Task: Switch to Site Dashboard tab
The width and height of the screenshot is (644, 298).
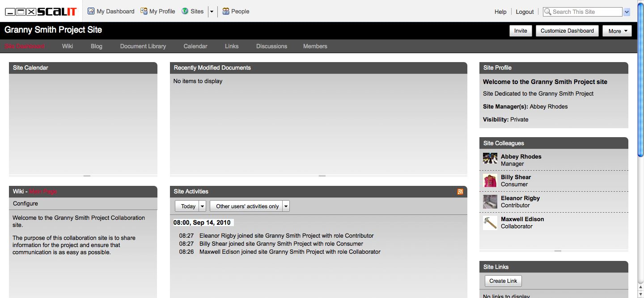Action: [x=25, y=46]
